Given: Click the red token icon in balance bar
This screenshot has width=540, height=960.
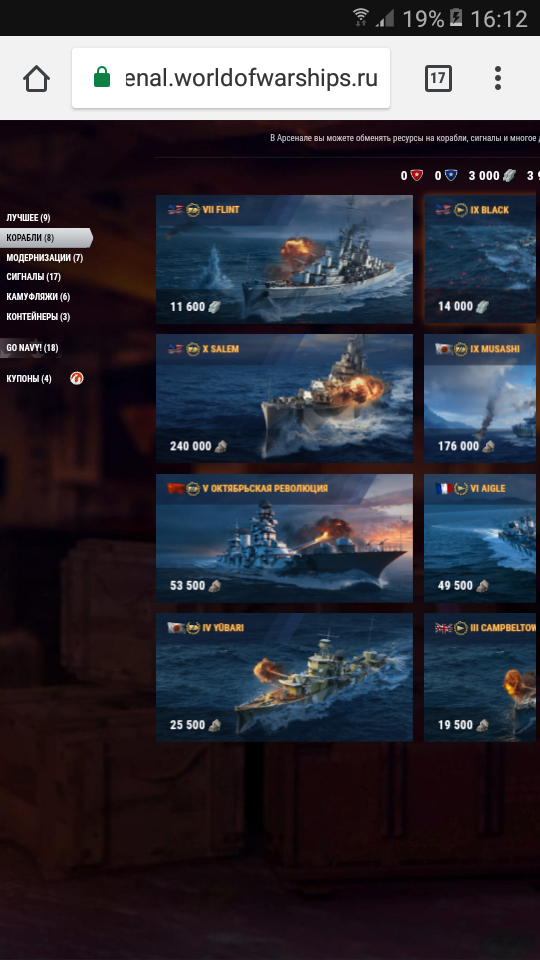Looking at the screenshot, I should [416, 176].
